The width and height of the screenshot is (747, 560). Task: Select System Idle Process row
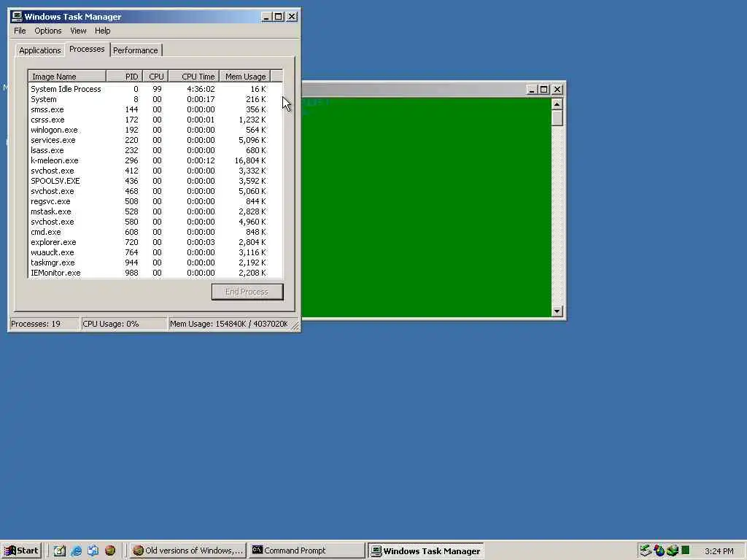point(155,89)
